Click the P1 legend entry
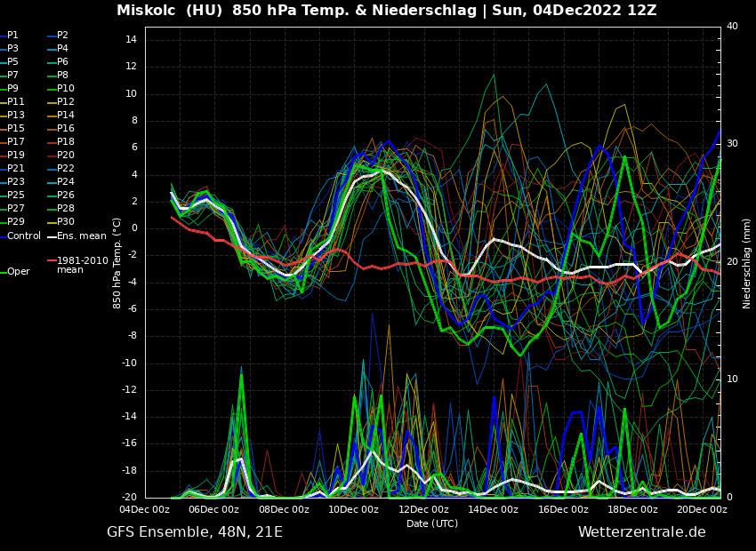The height and width of the screenshot is (551, 756). (12, 36)
